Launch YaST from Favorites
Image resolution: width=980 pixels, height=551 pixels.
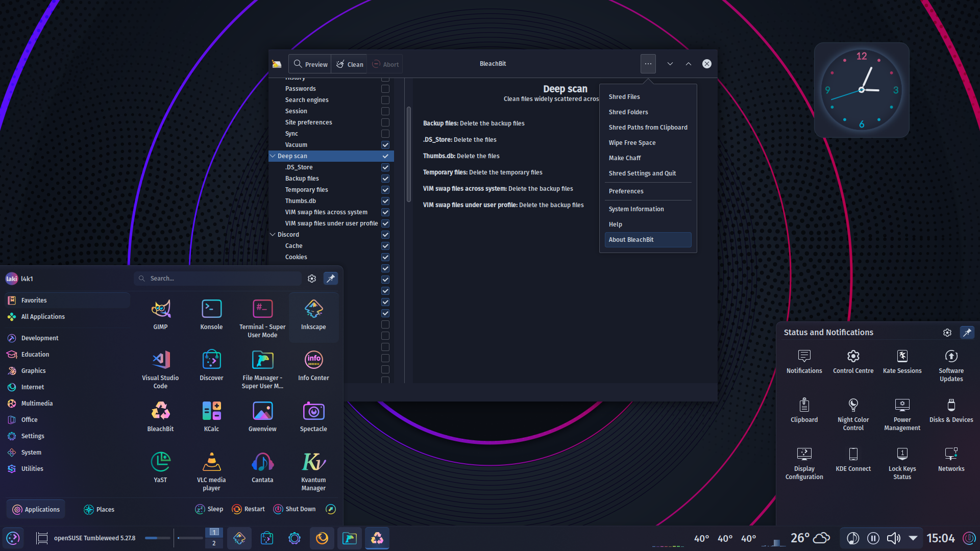click(x=160, y=468)
